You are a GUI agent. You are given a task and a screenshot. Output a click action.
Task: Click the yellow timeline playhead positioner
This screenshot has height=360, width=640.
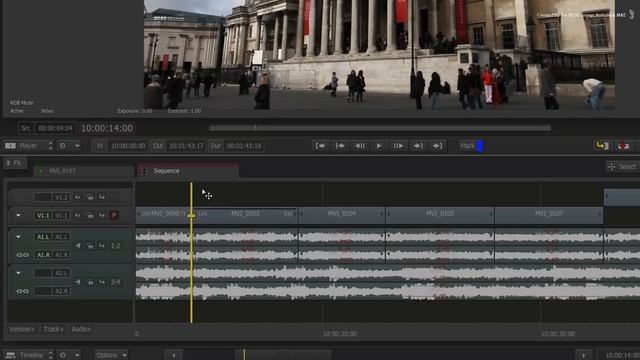(191, 215)
